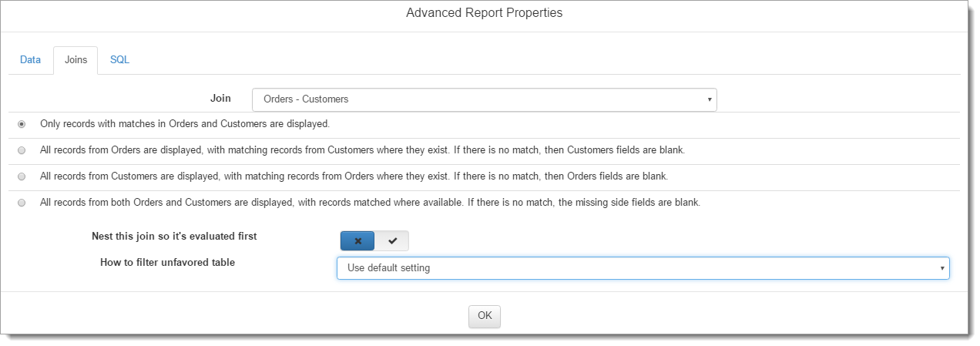Screen dimensions: 980x346
Task: Click the X icon on the nest join toggle
Action: click(x=357, y=241)
